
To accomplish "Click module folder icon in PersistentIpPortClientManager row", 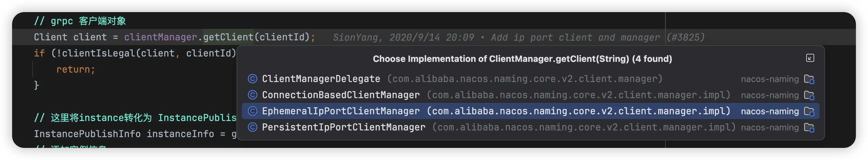I will 809,128.
